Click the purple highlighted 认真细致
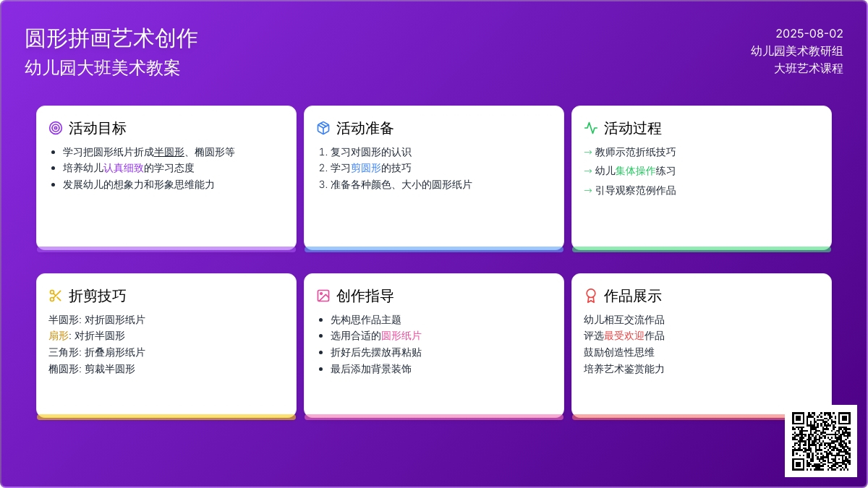This screenshot has height=488, width=868. 124,168
